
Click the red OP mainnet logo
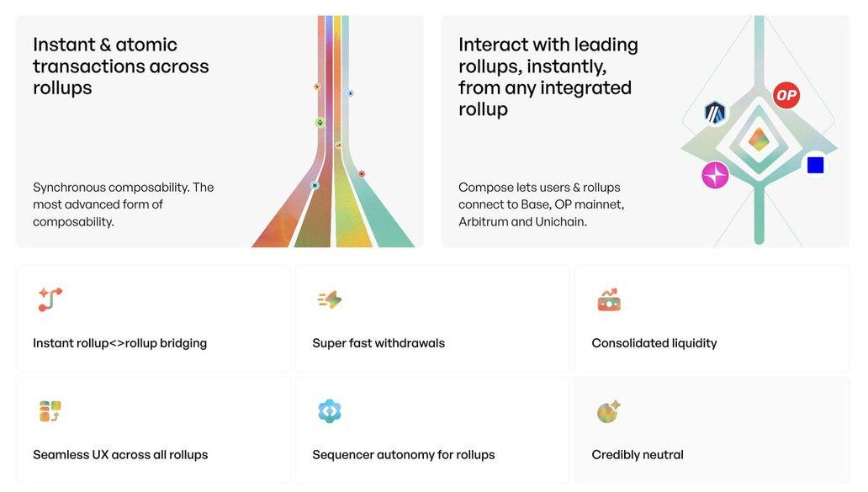[786, 96]
